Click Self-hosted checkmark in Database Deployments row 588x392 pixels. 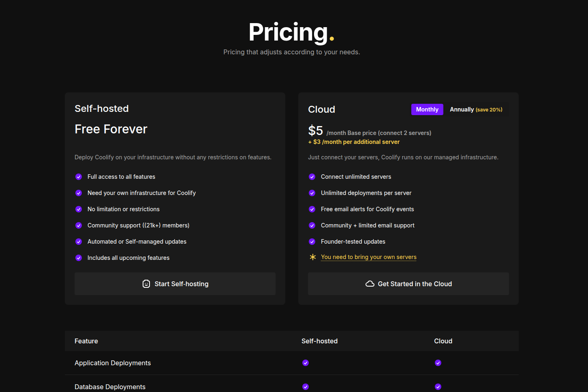[306, 387]
